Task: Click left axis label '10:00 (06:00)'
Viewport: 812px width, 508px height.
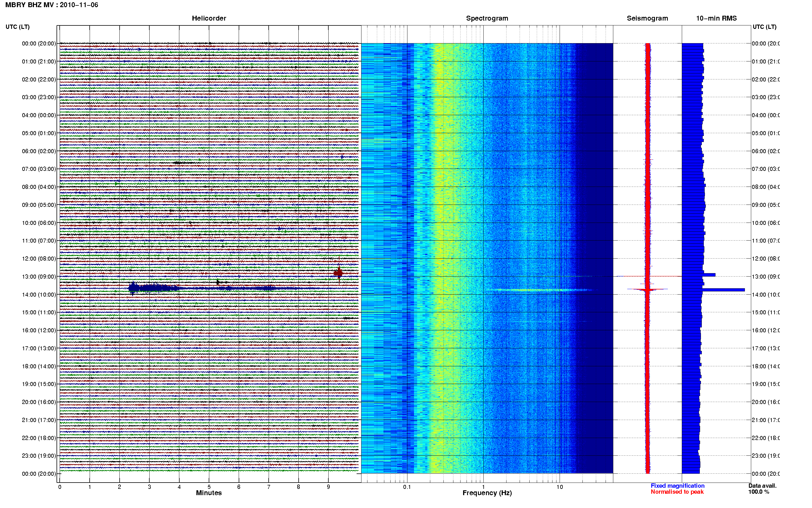Action: [x=39, y=223]
